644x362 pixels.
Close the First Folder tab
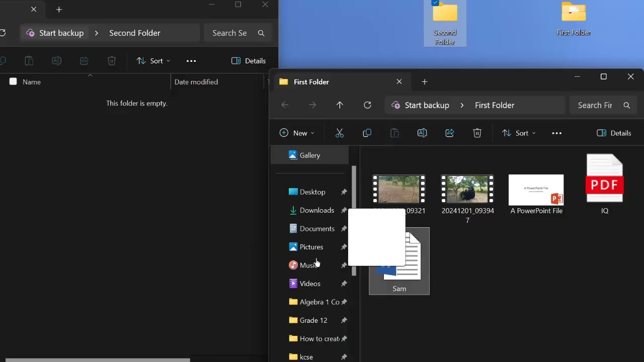399,81
